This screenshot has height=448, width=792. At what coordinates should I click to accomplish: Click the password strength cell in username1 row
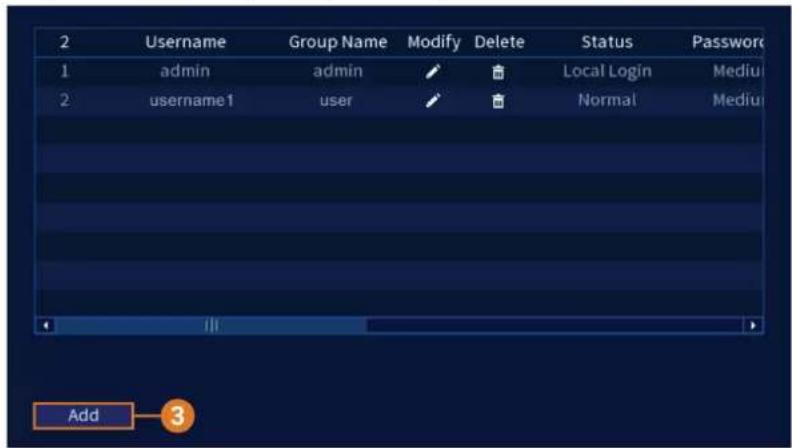(737, 100)
